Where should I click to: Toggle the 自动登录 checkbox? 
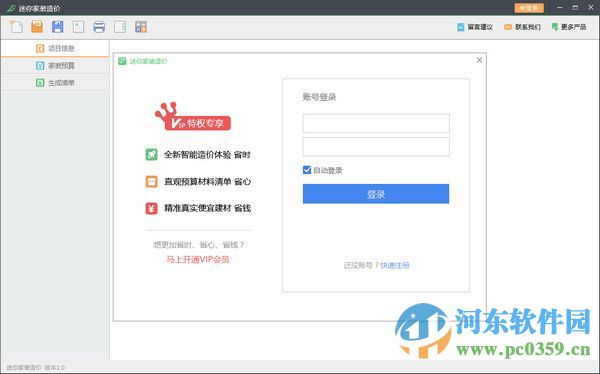pyautogui.click(x=307, y=170)
